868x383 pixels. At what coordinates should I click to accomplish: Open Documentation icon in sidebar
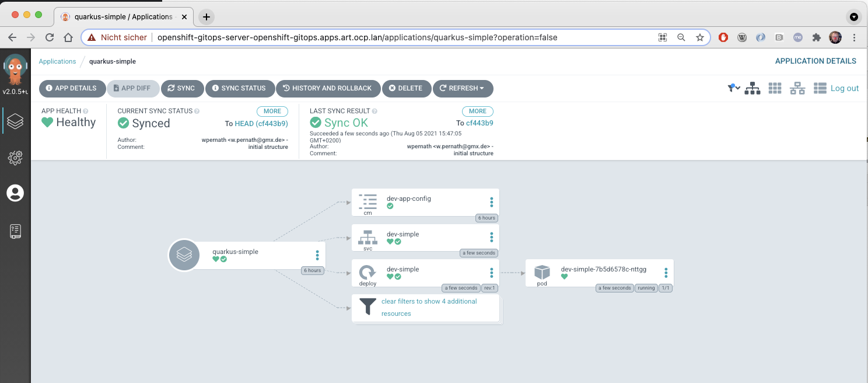[15, 231]
